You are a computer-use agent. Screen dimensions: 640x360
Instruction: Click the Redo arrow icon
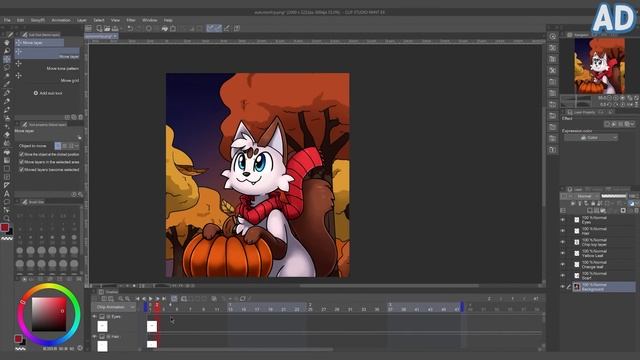[138, 29]
